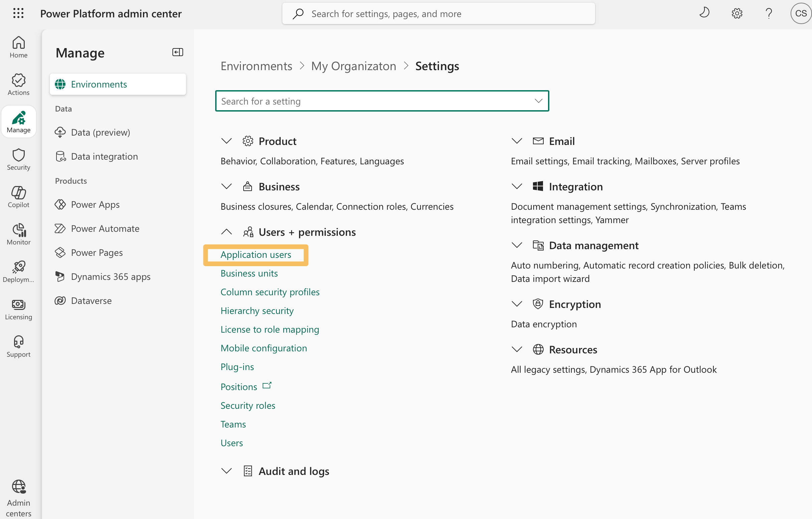Image resolution: width=812 pixels, height=519 pixels.
Task: Open the Application users link
Action: [256, 255]
